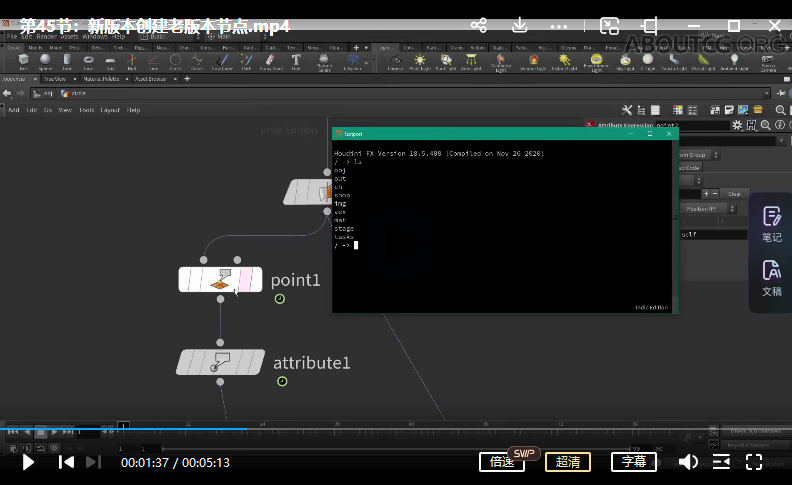
Task: Open the 笔记 notes panel
Action: coord(771,223)
